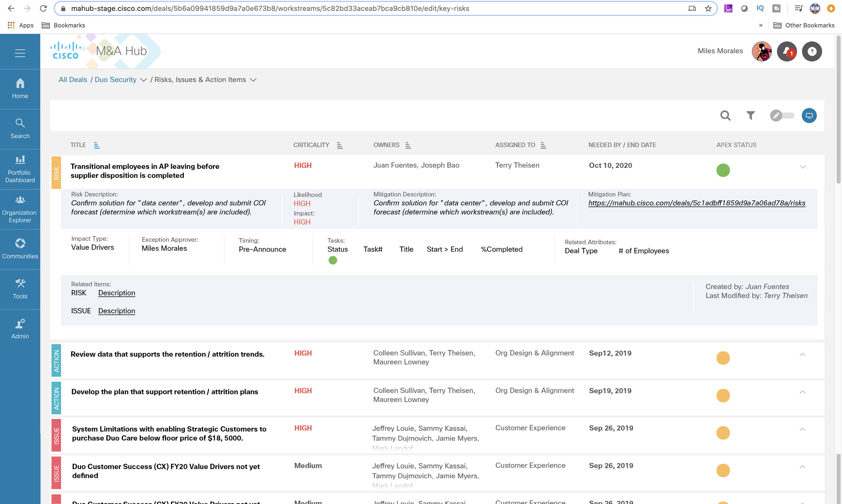
Task: Open the hamburger menu in sidebar
Action: coord(20,53)
